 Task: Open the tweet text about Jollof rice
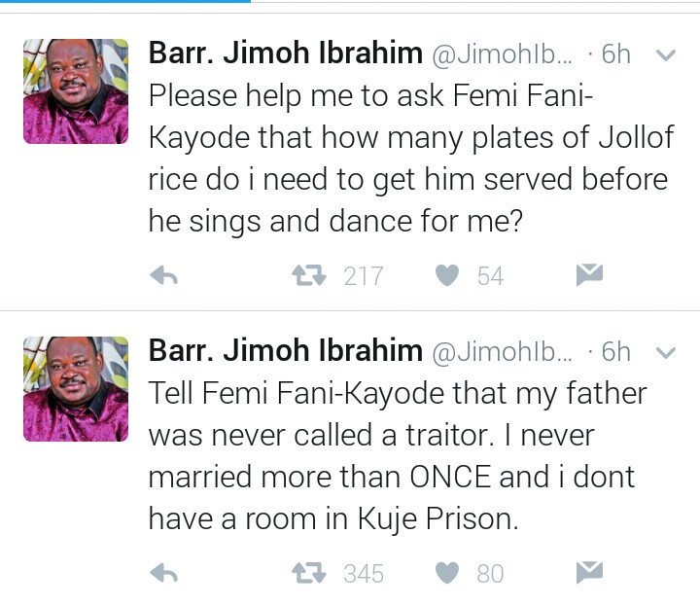(x=408, y=160)
